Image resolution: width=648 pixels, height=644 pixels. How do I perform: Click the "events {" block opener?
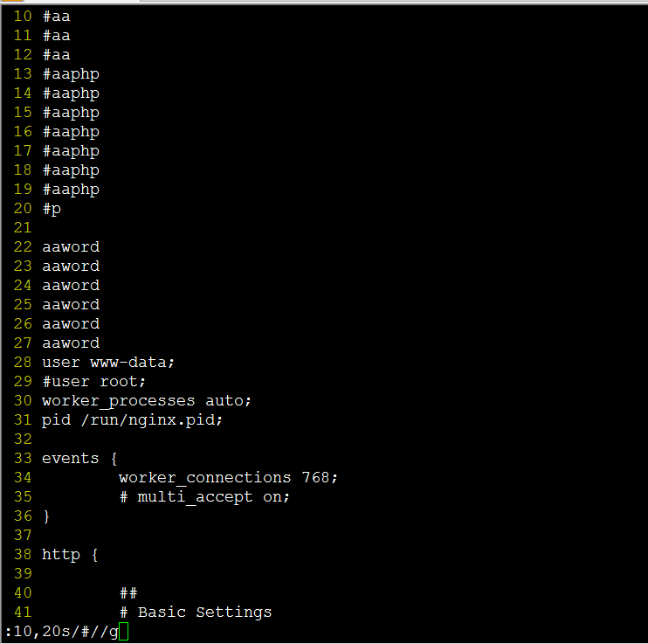[79, 458]
